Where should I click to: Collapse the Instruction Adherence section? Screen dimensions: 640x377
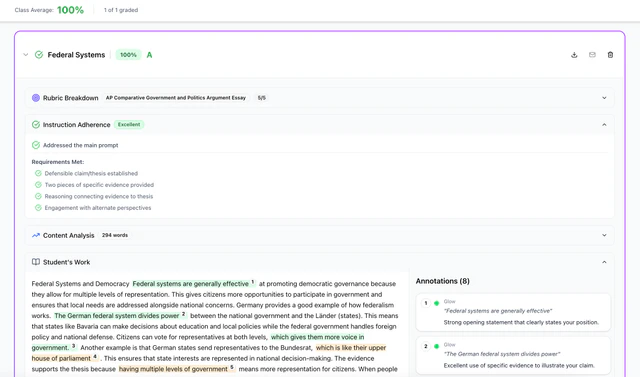(x=604, y=124)
